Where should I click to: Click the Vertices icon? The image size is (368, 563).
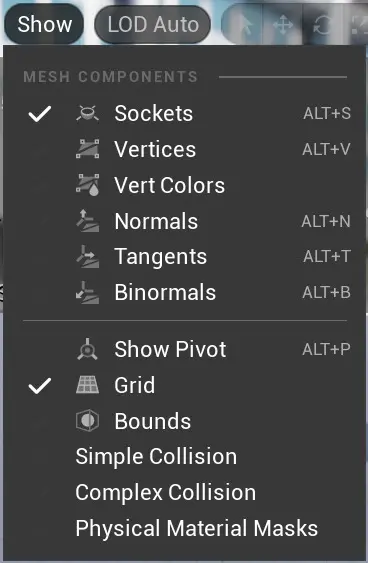(x=87, y=149)
